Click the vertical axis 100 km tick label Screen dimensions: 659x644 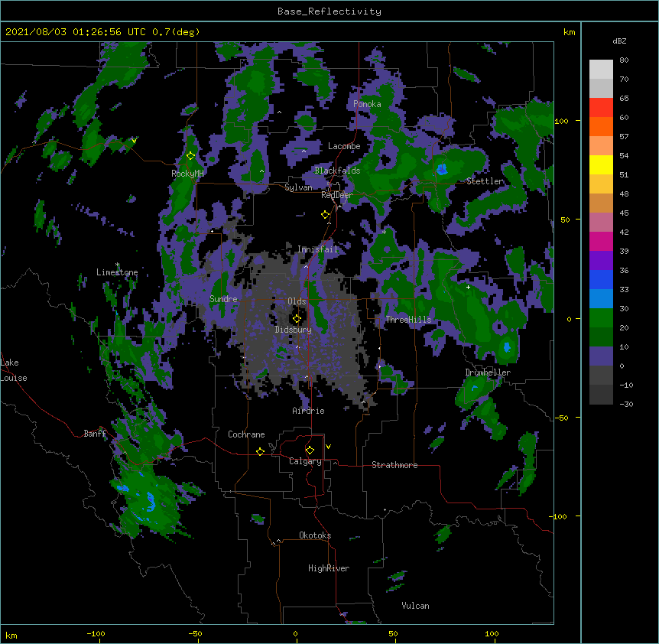pyautogui.click(x=561, y=121)
